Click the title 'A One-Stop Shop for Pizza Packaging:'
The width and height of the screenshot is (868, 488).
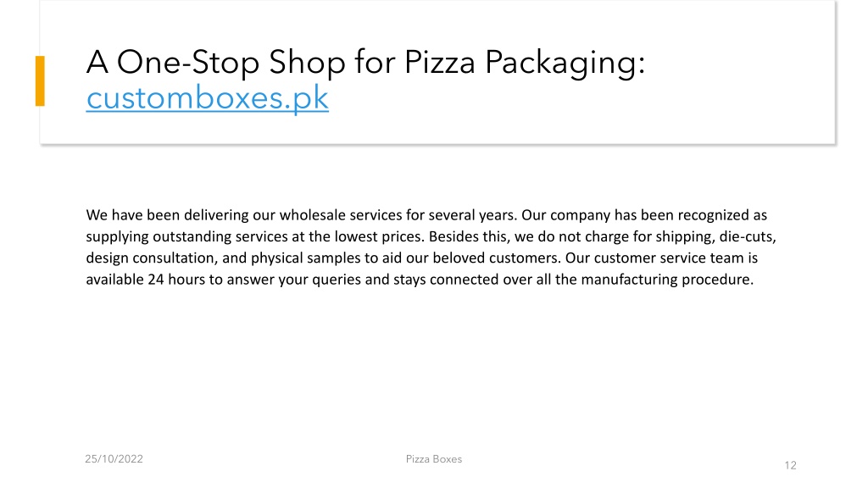[x=366, y=62]
